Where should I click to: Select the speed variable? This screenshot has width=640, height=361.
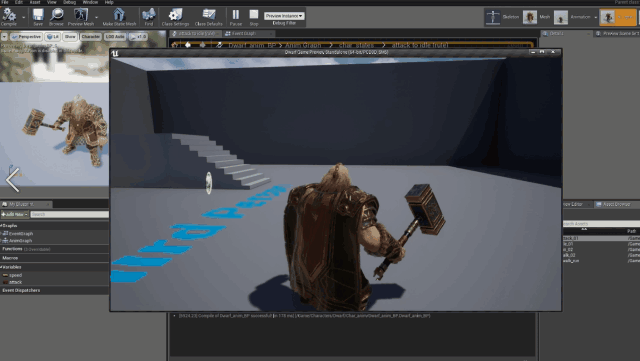click(15, 275)
